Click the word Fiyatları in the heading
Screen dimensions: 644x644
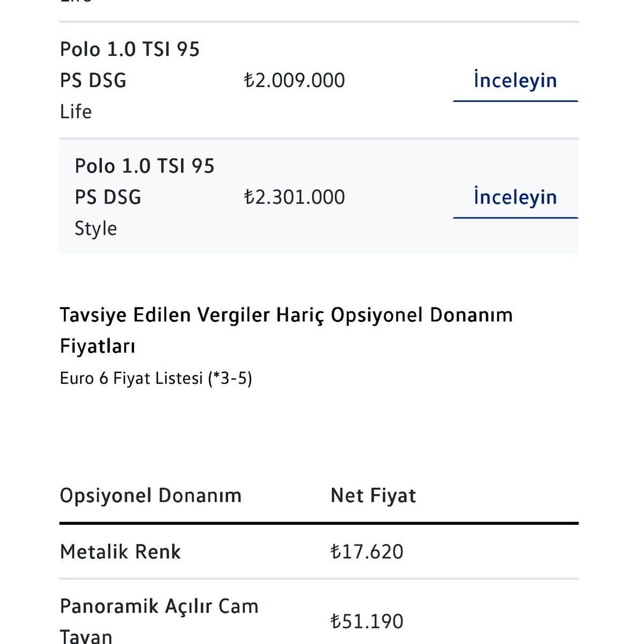point(98,346)
